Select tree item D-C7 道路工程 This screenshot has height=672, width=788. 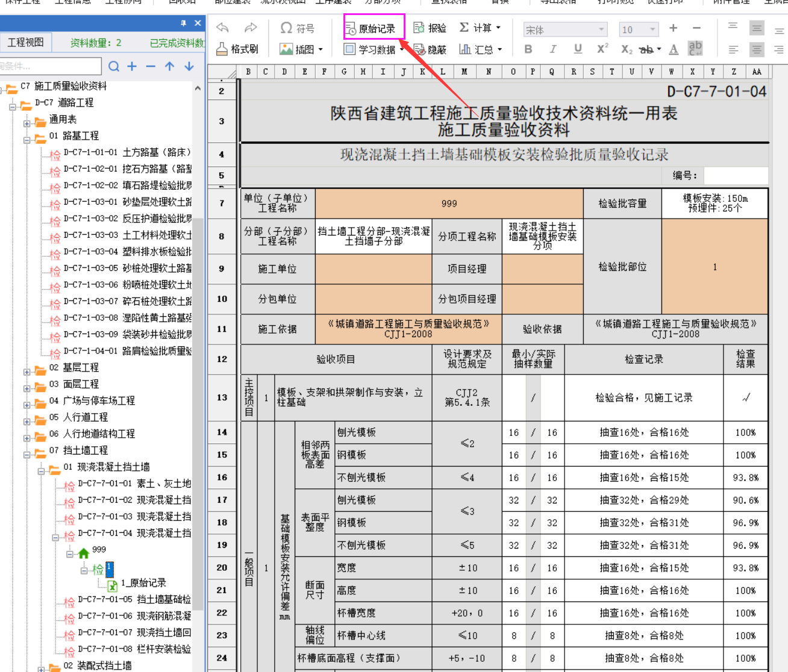64,103
